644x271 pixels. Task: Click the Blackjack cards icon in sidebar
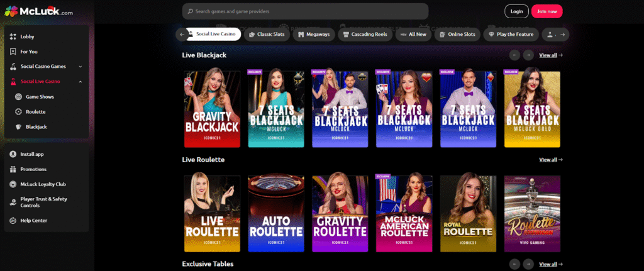[18, 127]
